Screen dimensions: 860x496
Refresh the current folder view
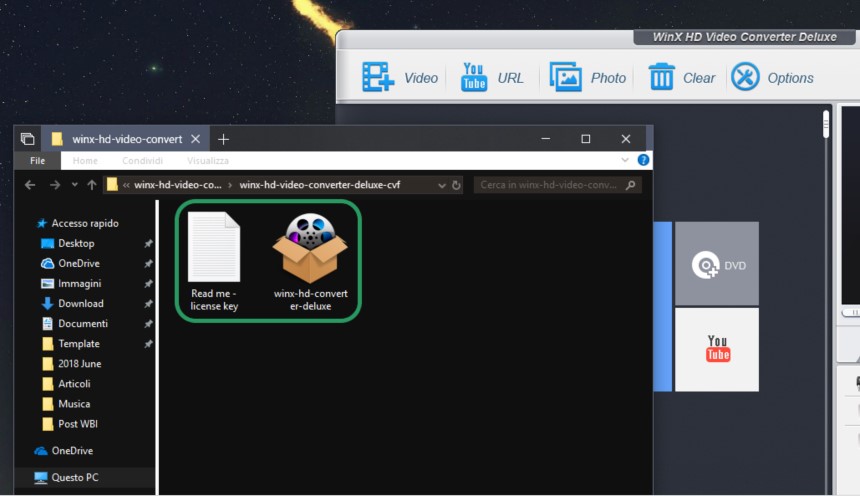coord(456,185)
